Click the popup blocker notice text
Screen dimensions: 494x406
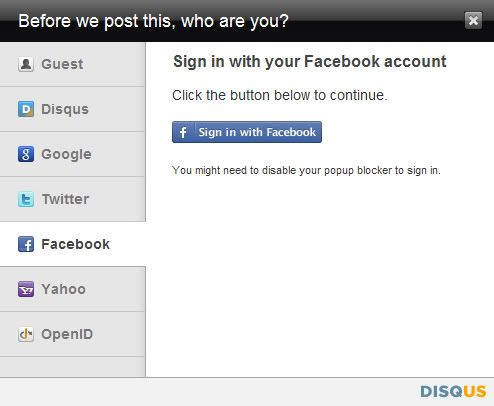tap(306, 170)
